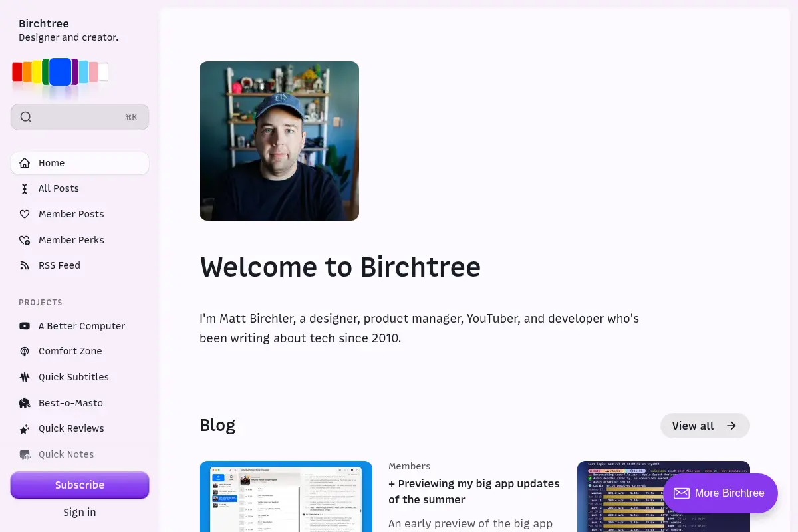Viewport: 798px width, 532px height.
Task: Click the All Posts icon
Action: pyautogui.click(x=25, y=189)
